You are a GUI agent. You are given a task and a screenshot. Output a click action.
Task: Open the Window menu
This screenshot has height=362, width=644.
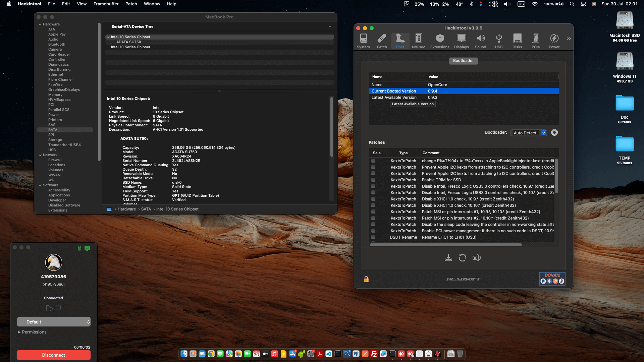tap(152, 4)
